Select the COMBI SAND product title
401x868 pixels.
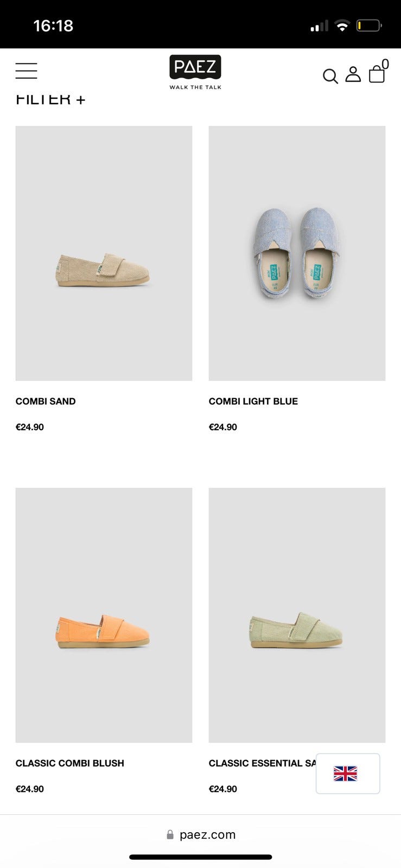[46, 401]
